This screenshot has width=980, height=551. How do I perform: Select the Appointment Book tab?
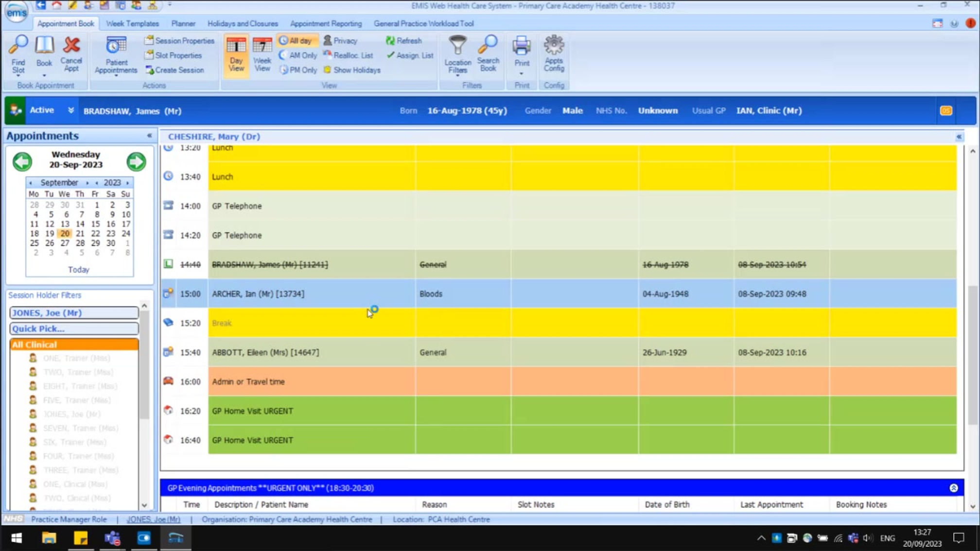pos(66,23)
